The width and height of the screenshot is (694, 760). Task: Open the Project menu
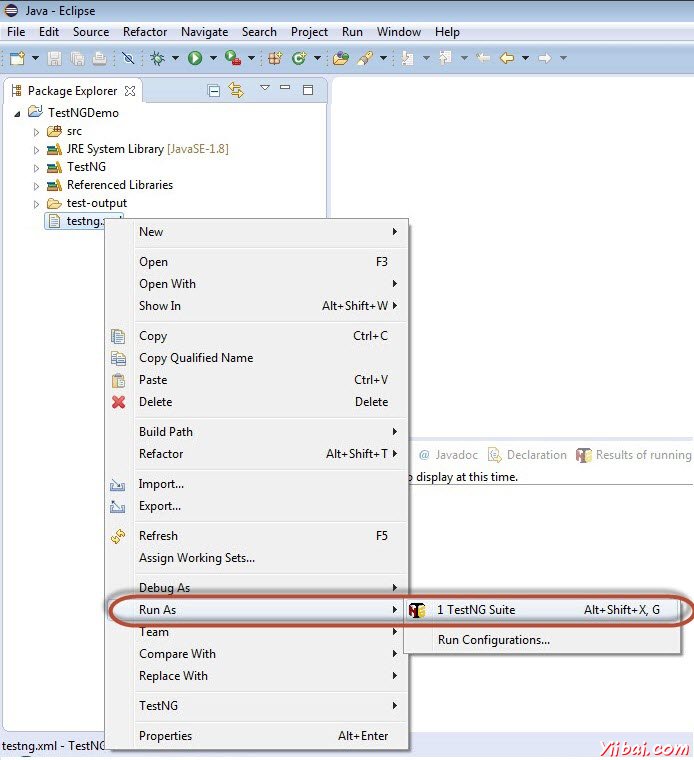[x=309, y=32]
